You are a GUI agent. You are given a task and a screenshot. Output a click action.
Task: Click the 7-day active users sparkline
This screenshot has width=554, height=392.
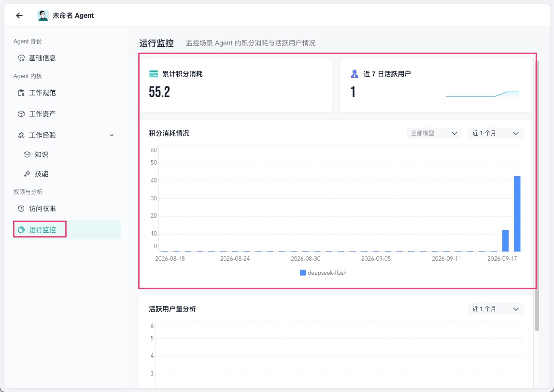tap(483, 94)
